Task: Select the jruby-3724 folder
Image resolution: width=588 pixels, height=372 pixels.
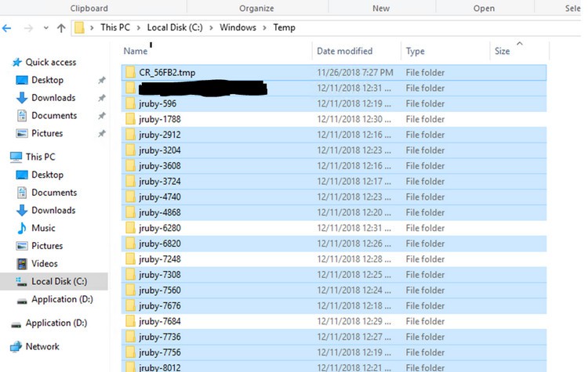Action: click(x=334, y=182)
